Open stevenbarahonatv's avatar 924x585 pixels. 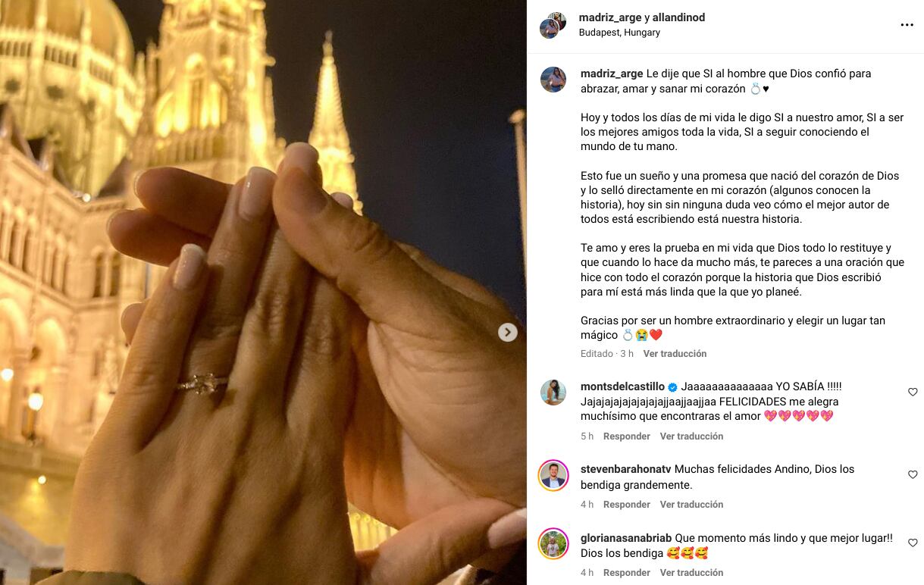coord(553,475)
